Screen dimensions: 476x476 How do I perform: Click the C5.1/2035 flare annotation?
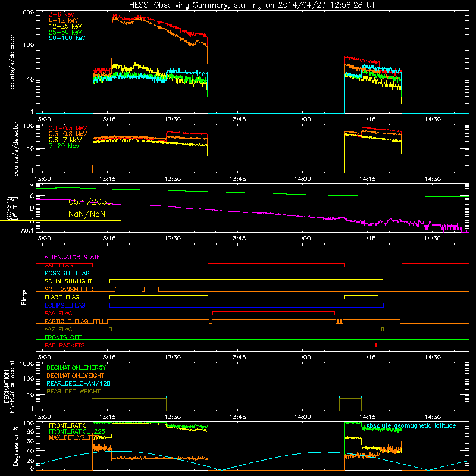coord(90,202)
